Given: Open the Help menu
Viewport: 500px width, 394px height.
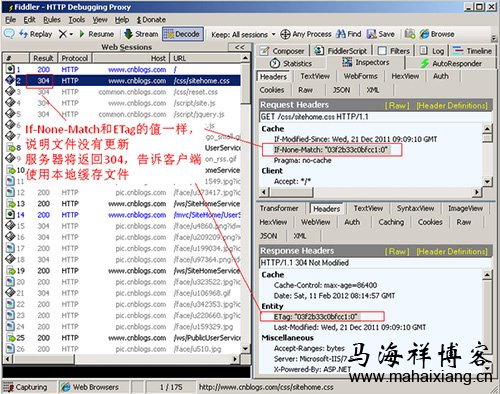Looking at the screenshot, I should (122, 20).
